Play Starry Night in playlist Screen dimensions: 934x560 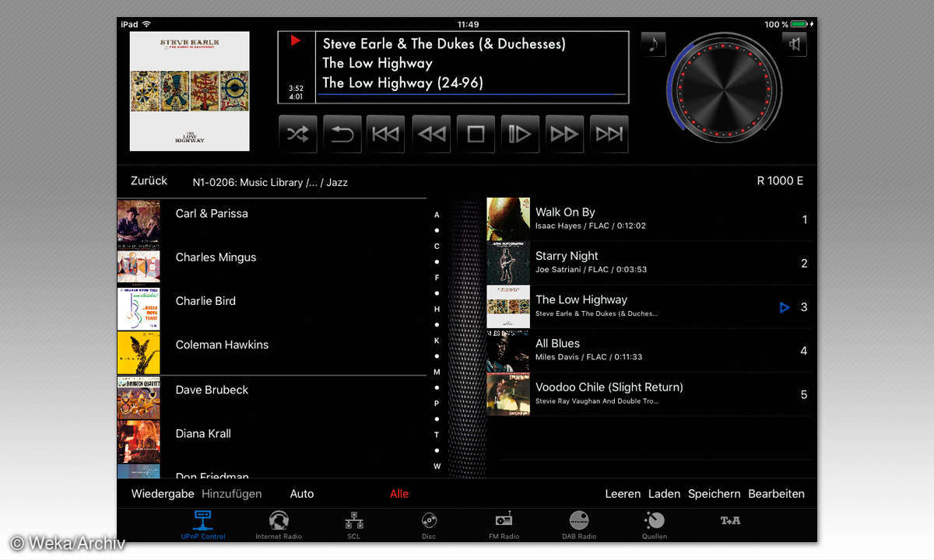(x=650, y=263)
